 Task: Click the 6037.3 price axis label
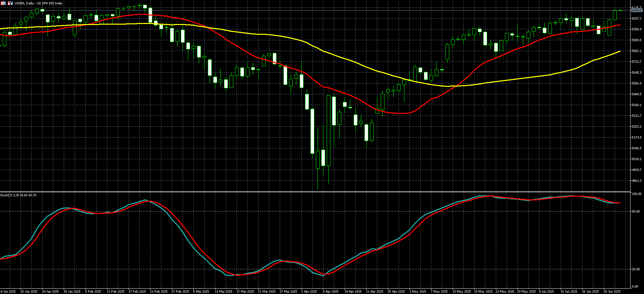(x=637, y=19)
